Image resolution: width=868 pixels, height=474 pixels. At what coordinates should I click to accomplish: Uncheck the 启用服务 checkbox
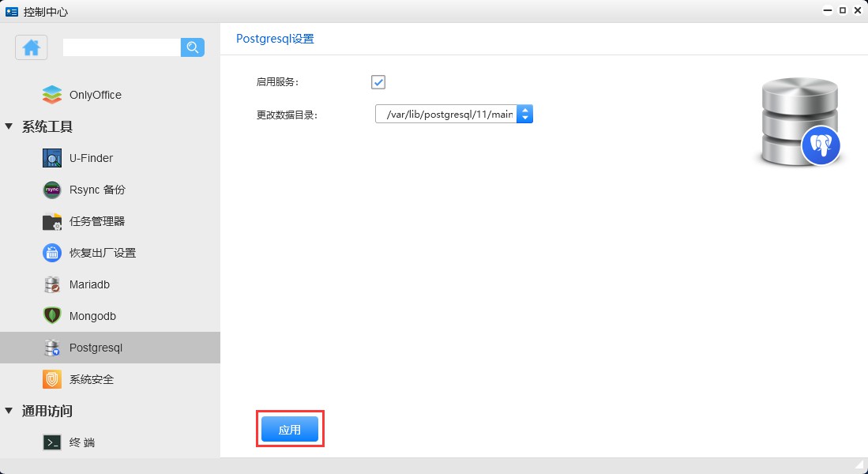pyautogui.click(x=378, y=82)
